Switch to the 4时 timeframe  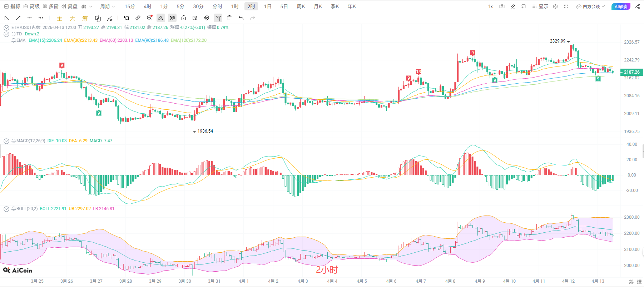(x=147, y=6)
